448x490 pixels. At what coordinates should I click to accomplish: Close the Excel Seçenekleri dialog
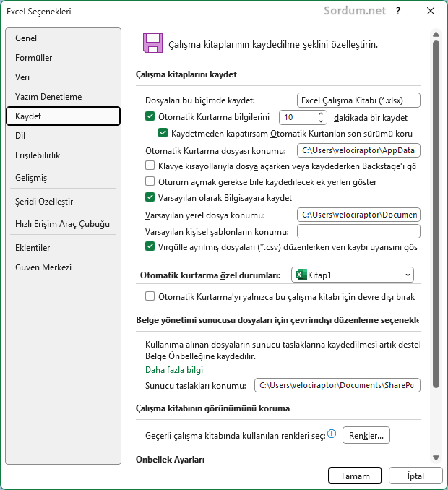[431, 11]
